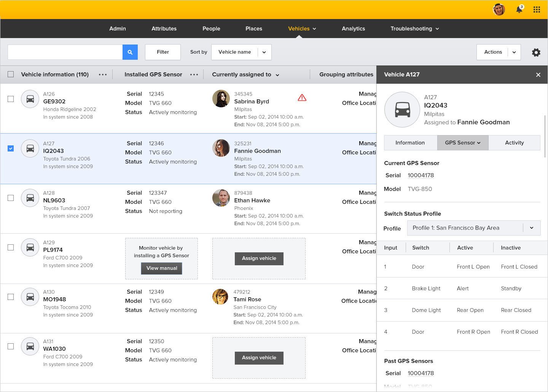548x392 pixels.
Task: Open the notifications bell
Action: pyautogui.click(x=519, y=10)
